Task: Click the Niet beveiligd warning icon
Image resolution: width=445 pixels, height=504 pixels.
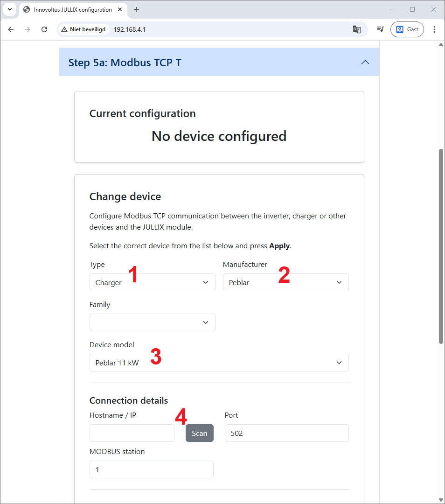Action: click(64, 29)
